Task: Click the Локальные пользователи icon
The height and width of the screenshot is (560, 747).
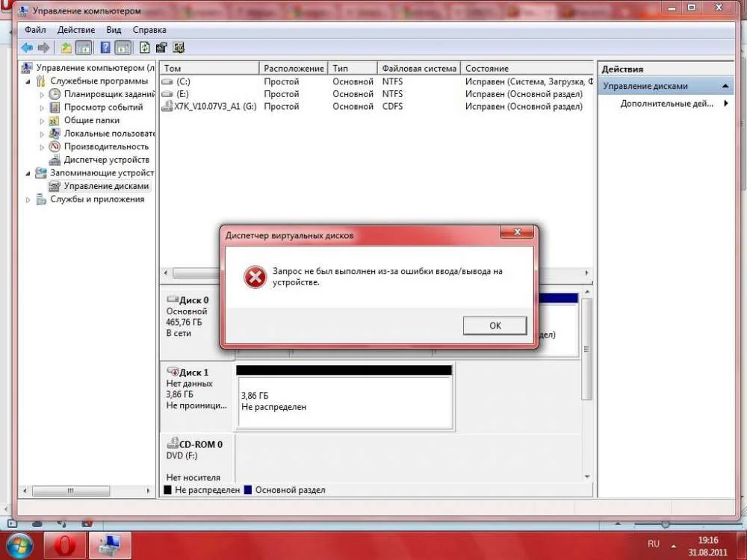Action: tap(55, 134)
